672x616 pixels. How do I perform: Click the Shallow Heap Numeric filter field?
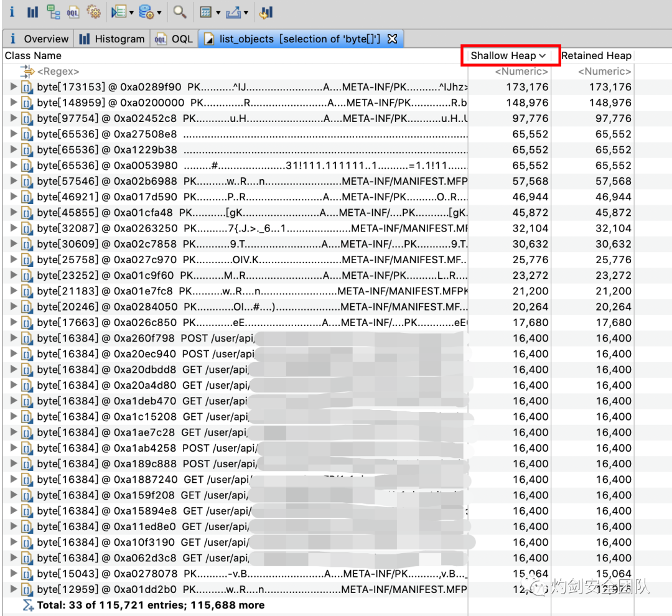click(x=521, y=71)
